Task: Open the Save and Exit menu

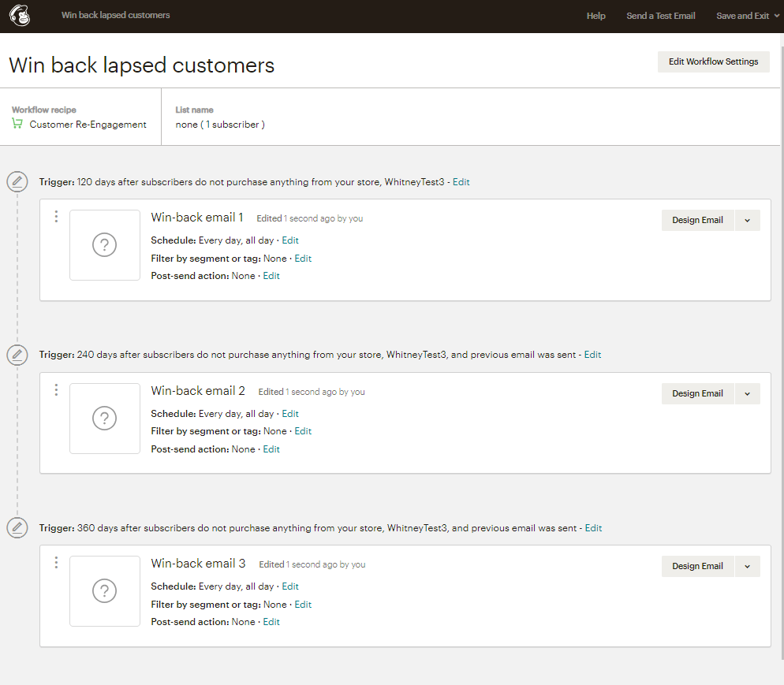Action: [x=748, y=16]
